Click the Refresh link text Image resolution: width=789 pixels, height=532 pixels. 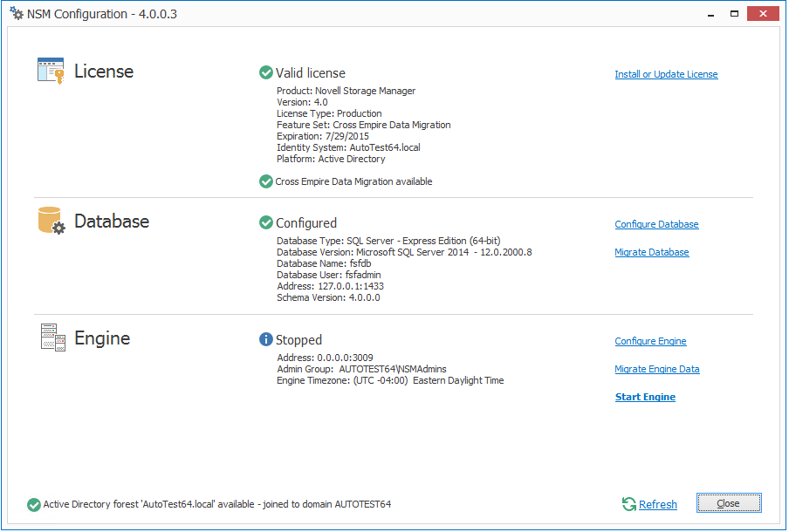658,505
